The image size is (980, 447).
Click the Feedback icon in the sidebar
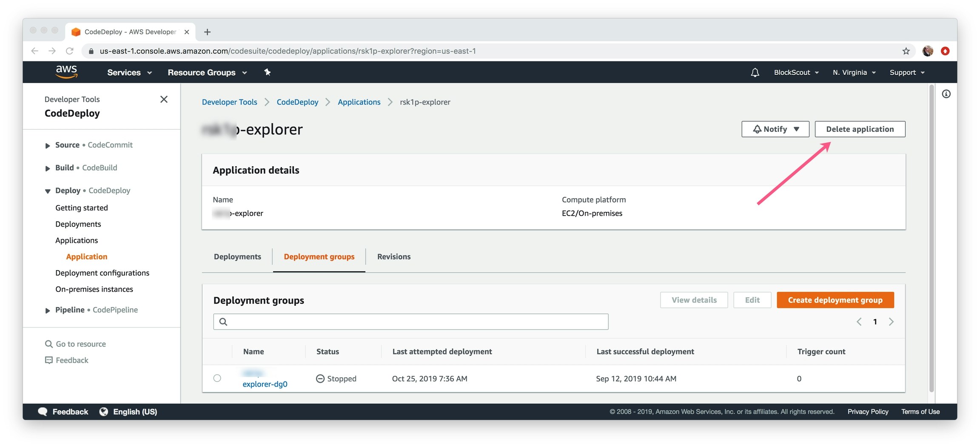click(x=49, y=360)
